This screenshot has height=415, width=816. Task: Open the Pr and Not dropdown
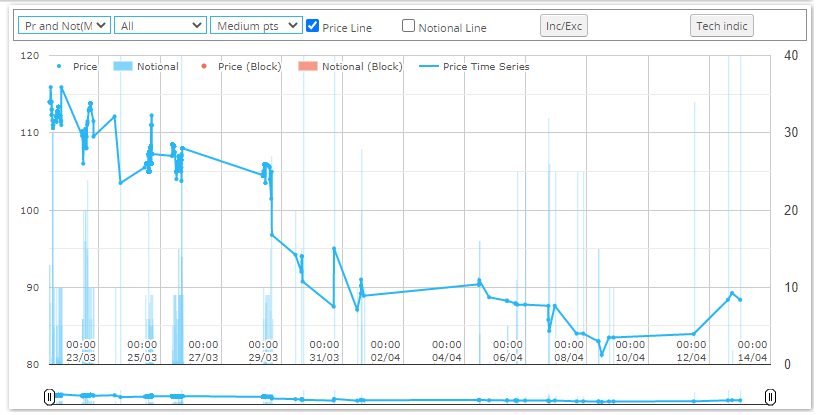point(65,26)
